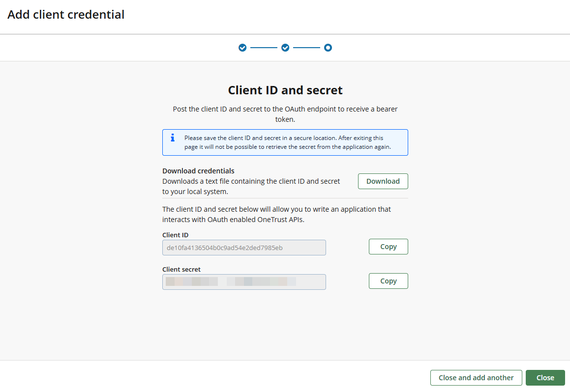Select the masked Client secret field

pos(244,282)
